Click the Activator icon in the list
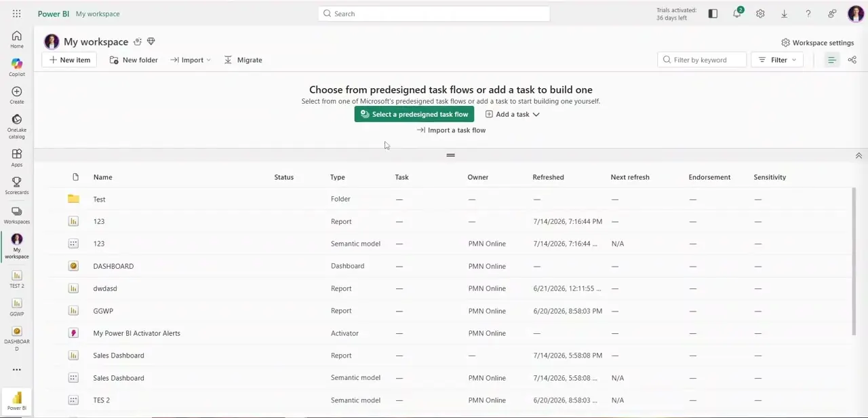Screen dimensions: 868x418 73,333
